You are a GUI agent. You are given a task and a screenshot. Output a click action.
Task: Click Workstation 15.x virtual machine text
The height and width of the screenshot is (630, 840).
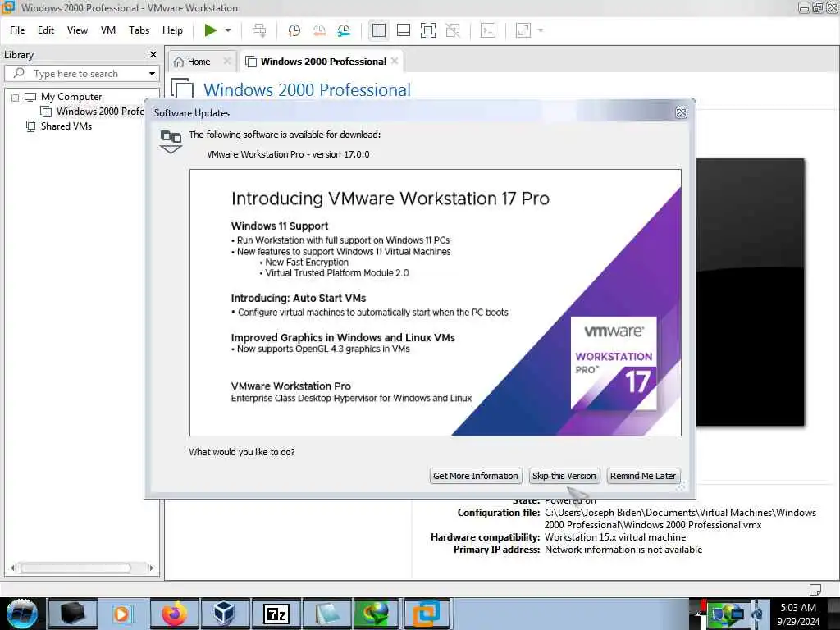tap(615, 537)
